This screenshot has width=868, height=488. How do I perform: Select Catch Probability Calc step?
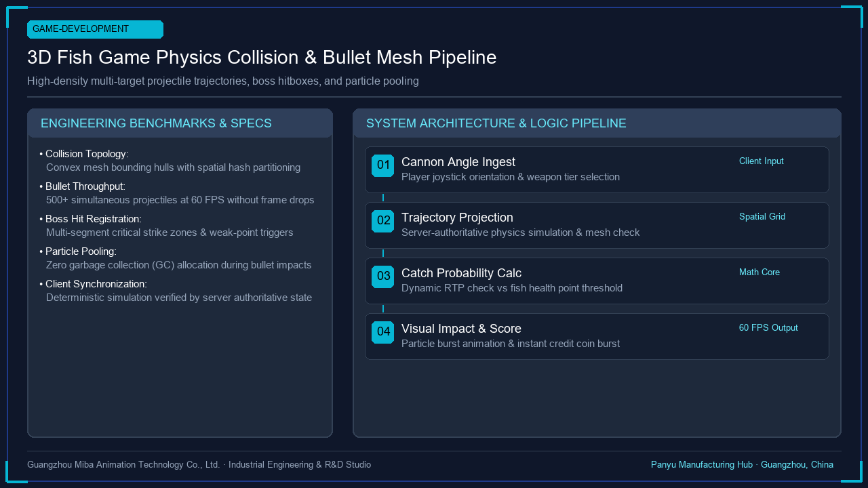597,281
